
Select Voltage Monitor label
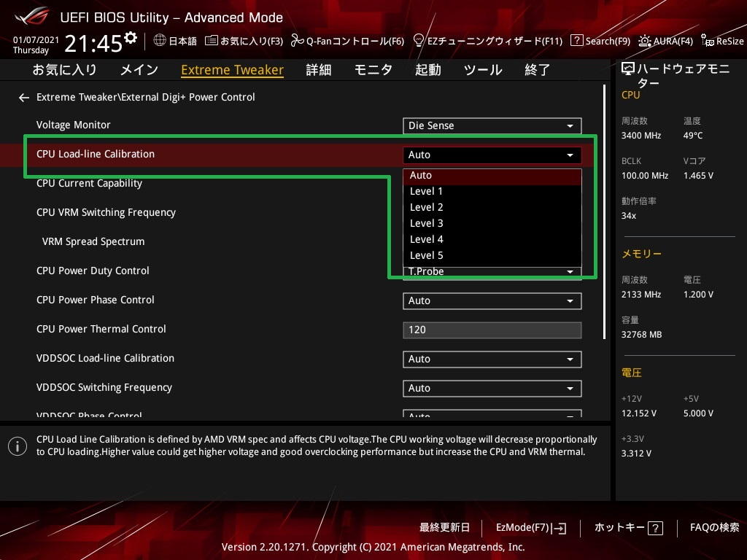click(74, 125)
